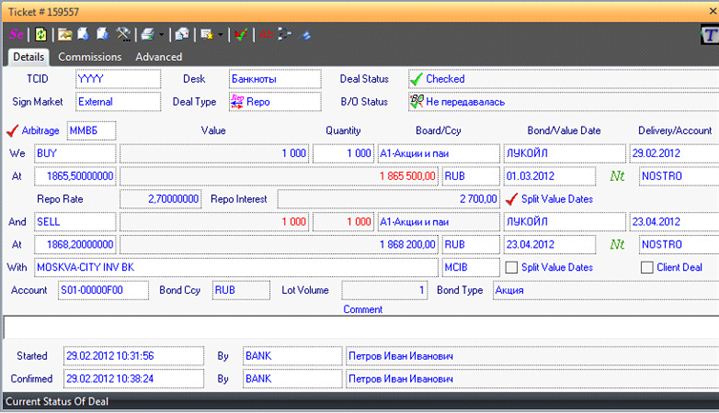The image size is (719, 413).
Task: Click the green Checked status check icon
Action: click(416, 79)
